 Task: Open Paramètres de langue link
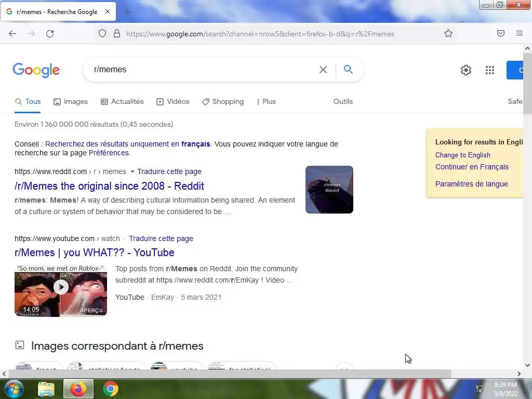tap(472, 184)
